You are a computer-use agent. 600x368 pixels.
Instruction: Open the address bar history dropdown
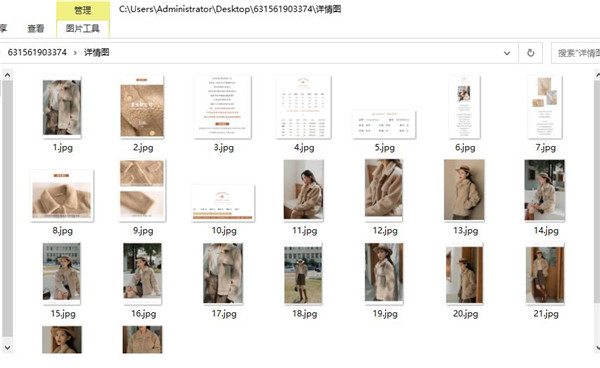(x=507, y=53)
